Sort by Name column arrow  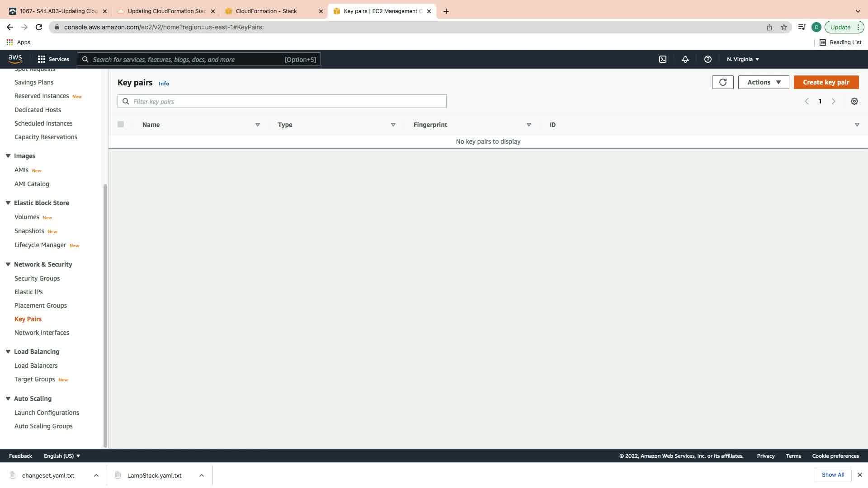(258, 125)
